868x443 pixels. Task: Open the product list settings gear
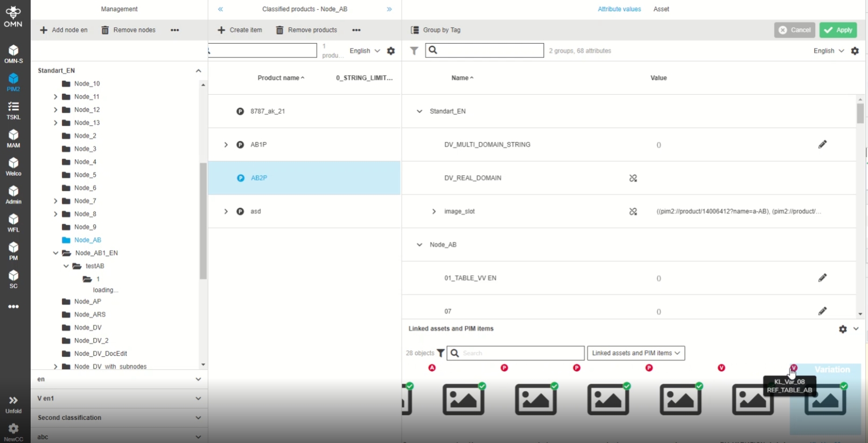(391, 51)
